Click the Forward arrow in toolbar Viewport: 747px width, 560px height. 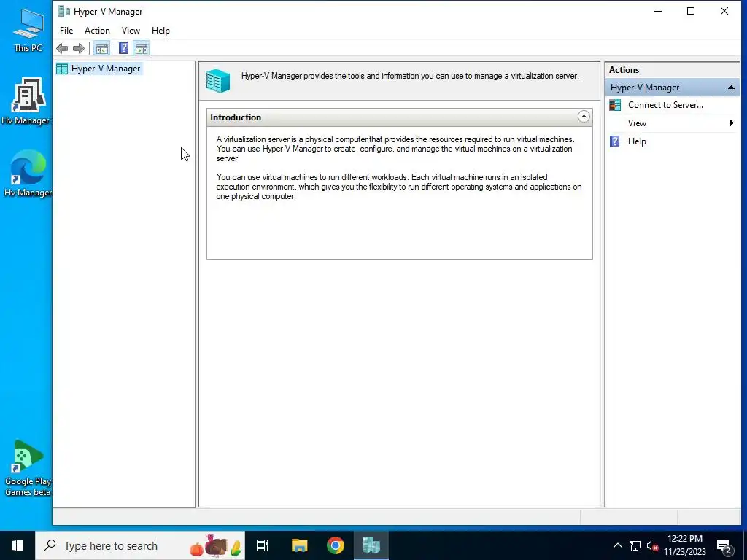tap(79, 48)
